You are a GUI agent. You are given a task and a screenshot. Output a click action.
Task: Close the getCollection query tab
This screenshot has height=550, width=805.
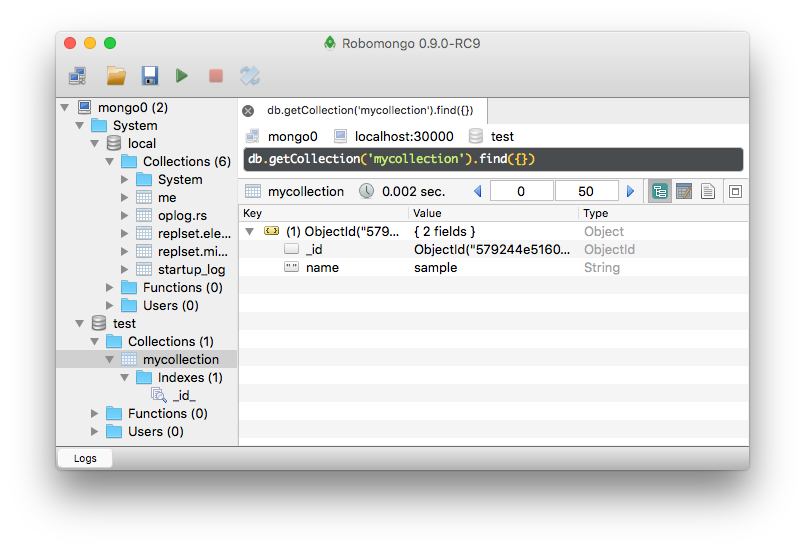point(248,111)
